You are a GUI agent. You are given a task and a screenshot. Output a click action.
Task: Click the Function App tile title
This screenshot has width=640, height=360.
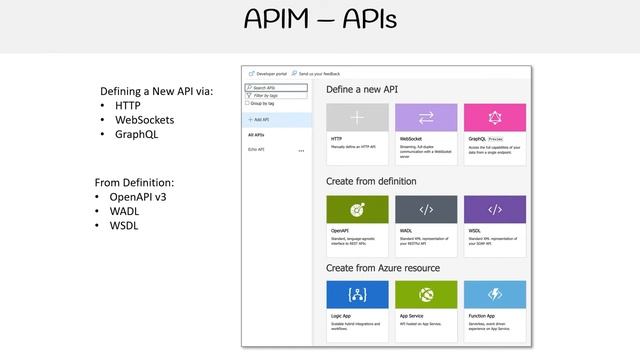pos(482,316)
